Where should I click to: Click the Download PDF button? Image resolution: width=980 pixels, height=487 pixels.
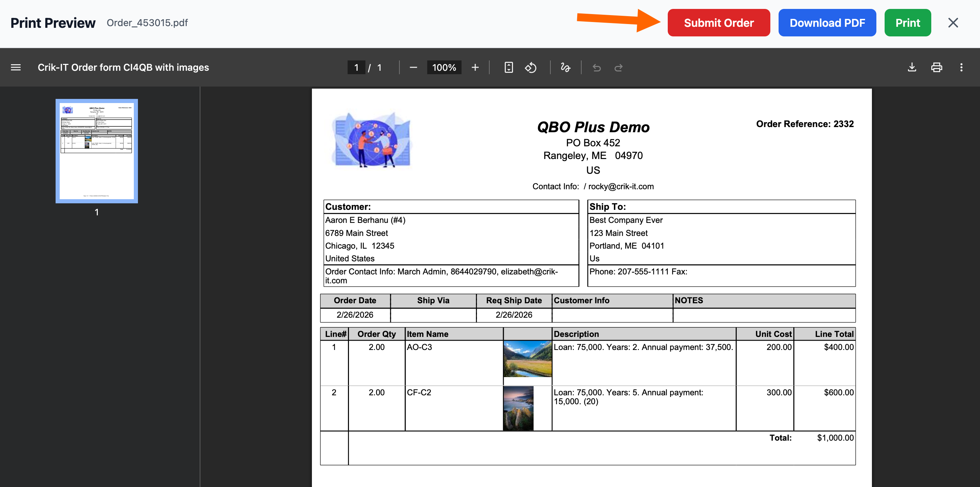[x=827, y=23]
